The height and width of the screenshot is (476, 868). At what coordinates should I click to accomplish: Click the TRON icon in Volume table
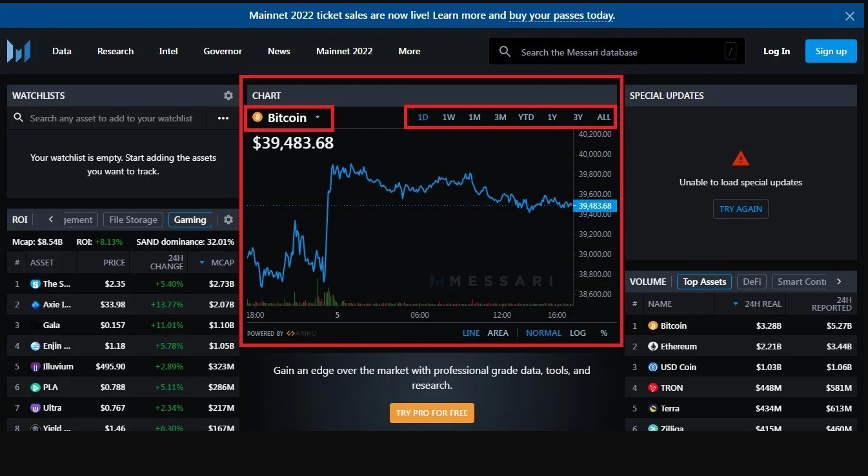(x=653, y=388)
